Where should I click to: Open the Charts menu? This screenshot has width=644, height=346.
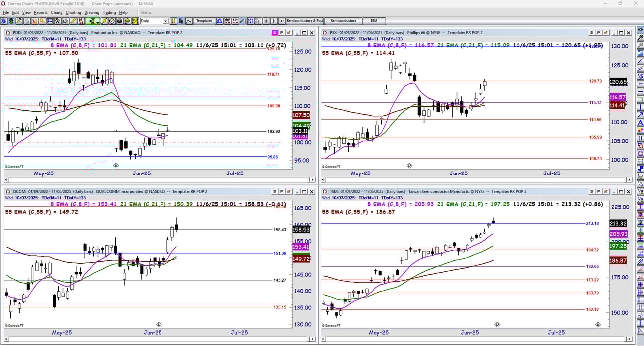point(57,12)
